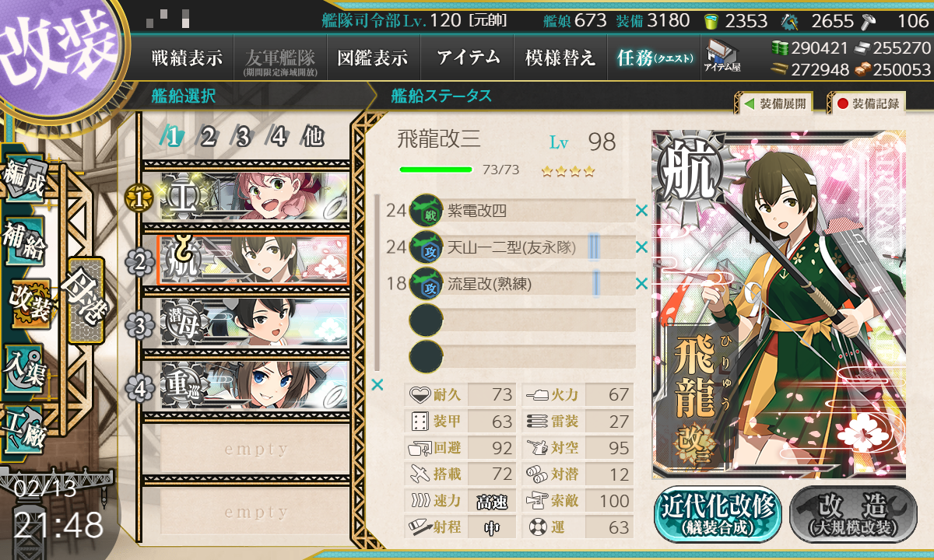Remove 紫電改四 with its X mark
The height and width of the screenshot is (560, 934).
coord(641,210)
